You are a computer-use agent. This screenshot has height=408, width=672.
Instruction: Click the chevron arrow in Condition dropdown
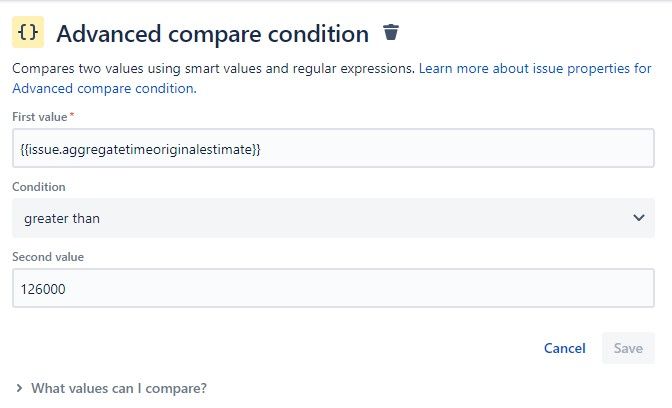pyautogui.click(x=639, y=218)
